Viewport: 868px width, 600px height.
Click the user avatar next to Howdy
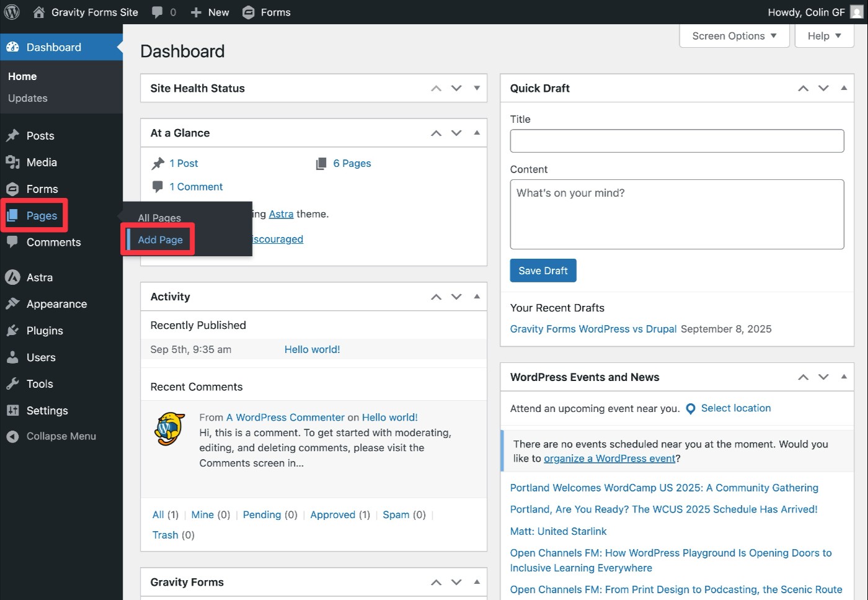(856, 12)
